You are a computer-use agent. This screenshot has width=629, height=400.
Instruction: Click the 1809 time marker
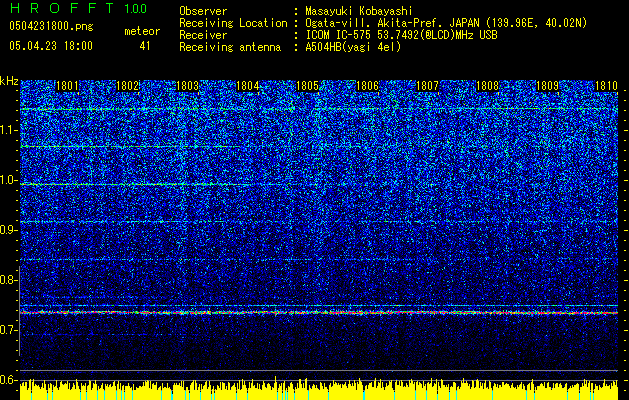548,86
